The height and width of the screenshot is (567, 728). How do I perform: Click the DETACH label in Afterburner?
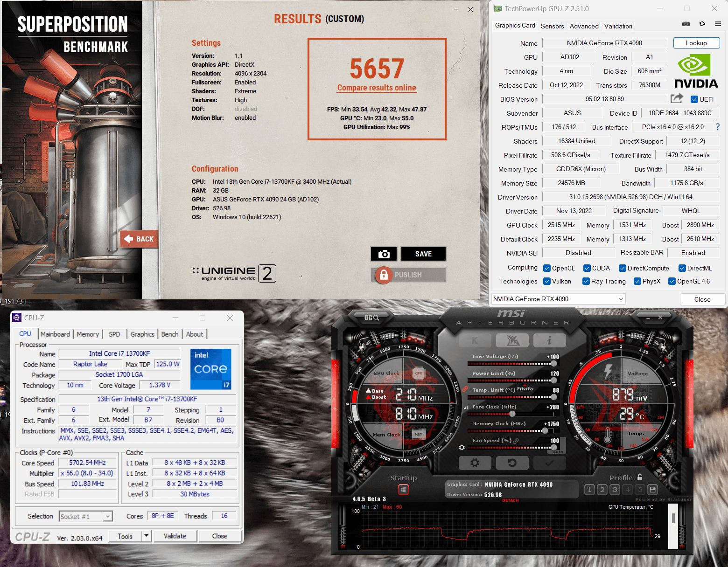coord(510,500)
